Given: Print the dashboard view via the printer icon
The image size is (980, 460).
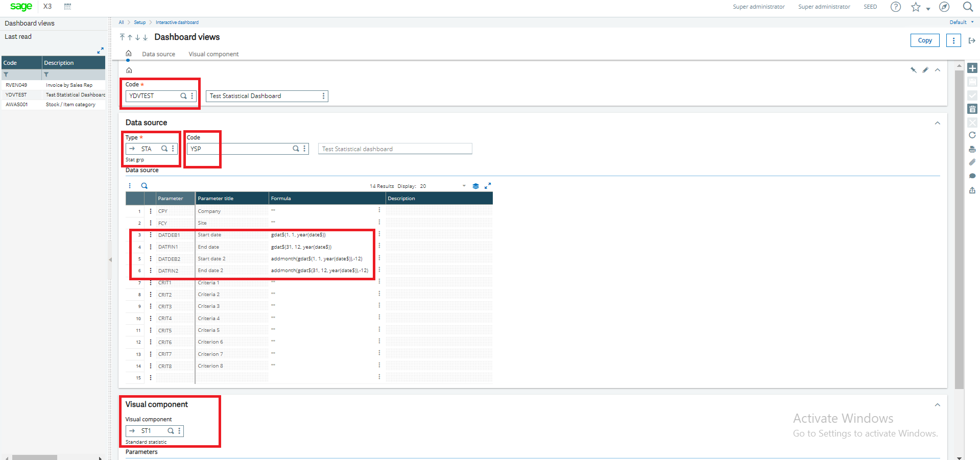Looking at the screenshot, I should click(x=972, y=149).
